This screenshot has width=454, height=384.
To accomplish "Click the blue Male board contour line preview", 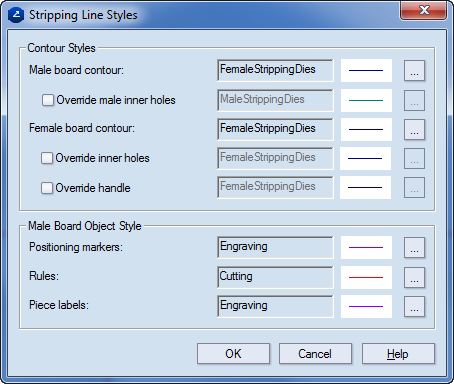I will [366, 71].
